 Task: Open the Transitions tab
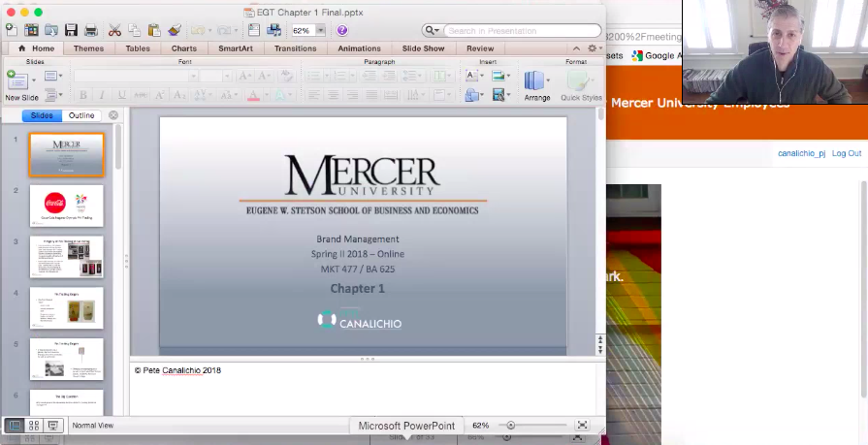296,48
